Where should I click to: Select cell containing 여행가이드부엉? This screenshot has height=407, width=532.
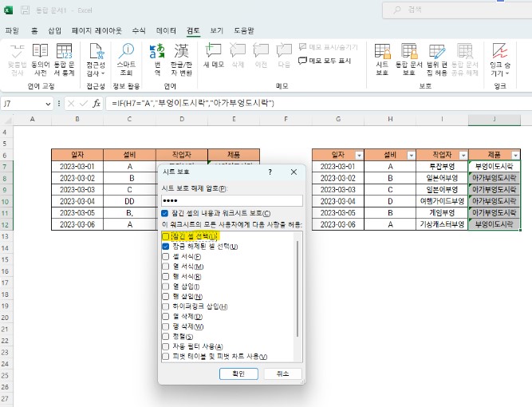tap(442, 201)
